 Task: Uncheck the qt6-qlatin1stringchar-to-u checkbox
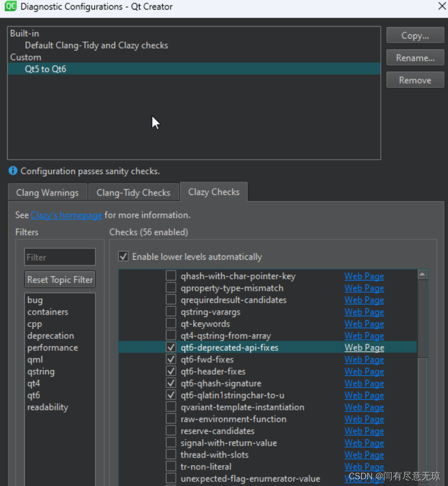171,395
